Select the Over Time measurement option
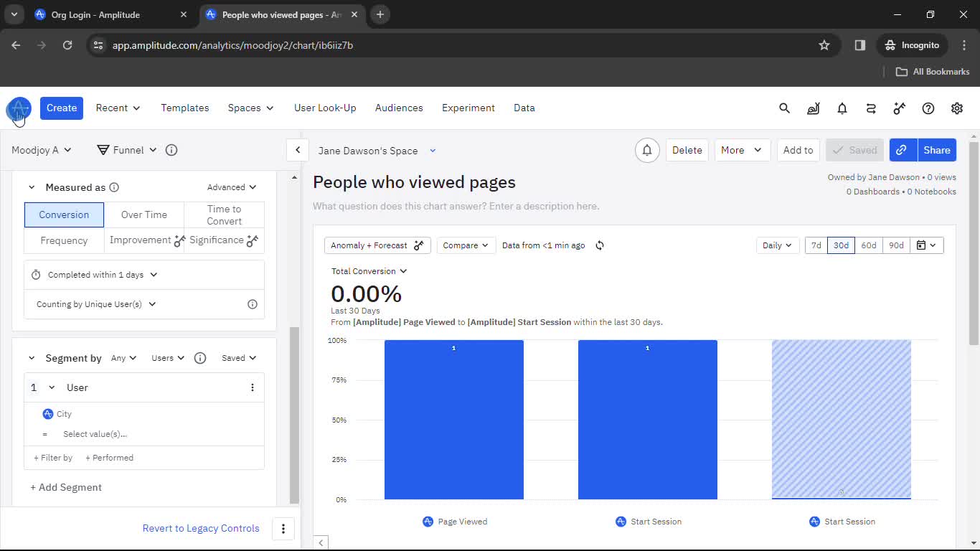The image size is (980, 551). pyautogui.click(x=144, y=215)
